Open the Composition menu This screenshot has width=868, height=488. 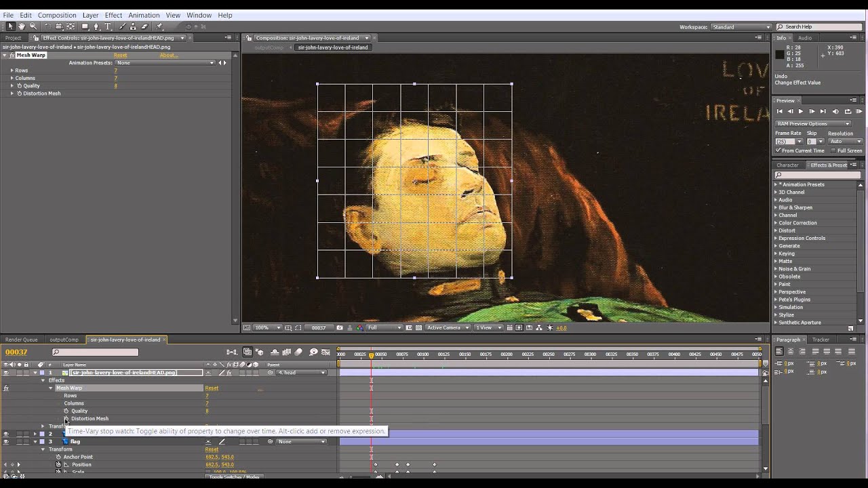coord(57,15)
